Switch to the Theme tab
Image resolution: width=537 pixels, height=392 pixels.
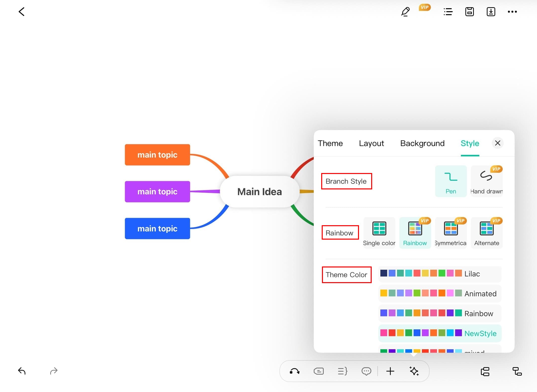[330, 143]
